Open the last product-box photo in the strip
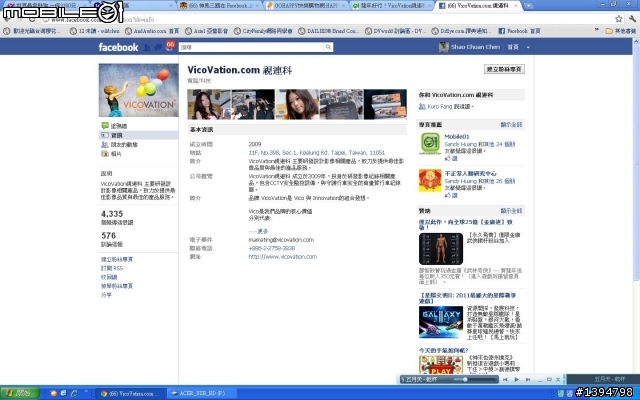This screenshot has width=640, height=400. pos(385,104)
